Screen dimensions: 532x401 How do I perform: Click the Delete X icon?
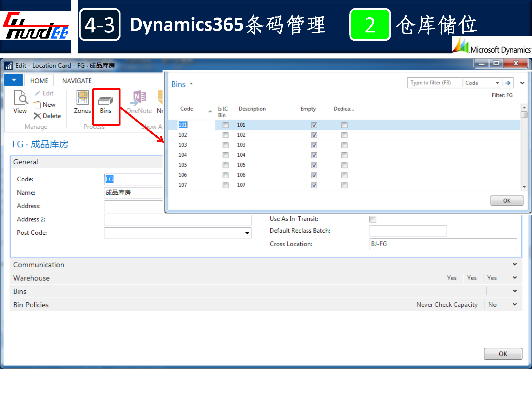pyautogui.click(x=37, y=116)
